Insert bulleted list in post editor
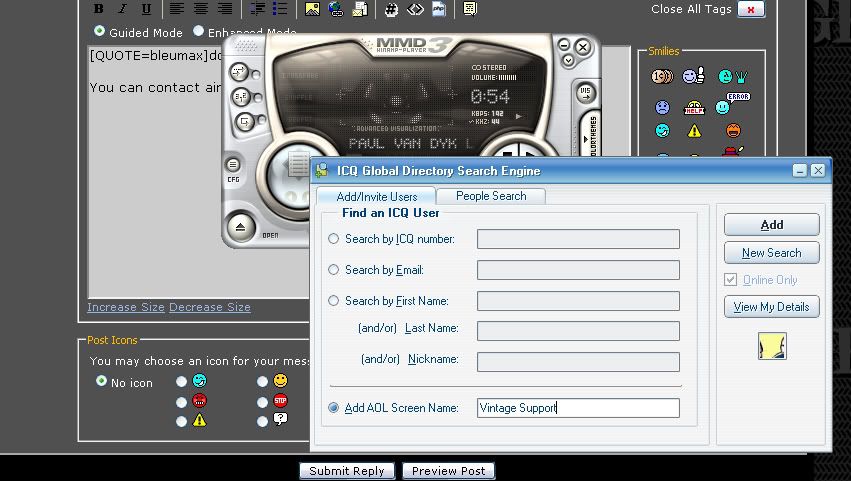The width and height of the screenshot is (851, 481). pyautogui.click(x=280, y=9)
